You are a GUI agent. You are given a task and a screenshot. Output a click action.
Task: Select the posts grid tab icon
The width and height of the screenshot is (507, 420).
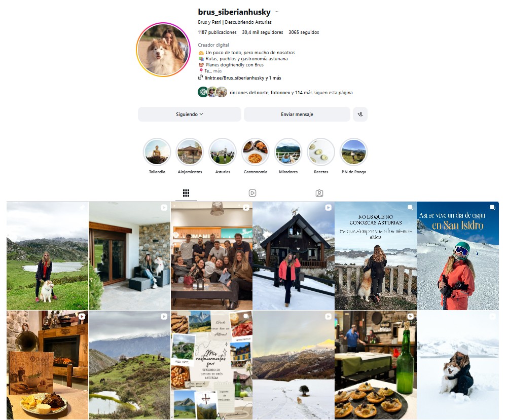(186, 193)
